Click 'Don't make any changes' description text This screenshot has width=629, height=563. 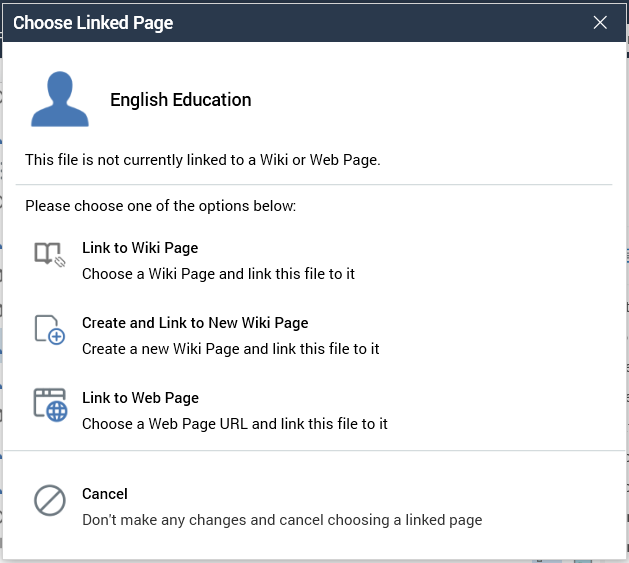pyautogui.click(x=282, y=520)
